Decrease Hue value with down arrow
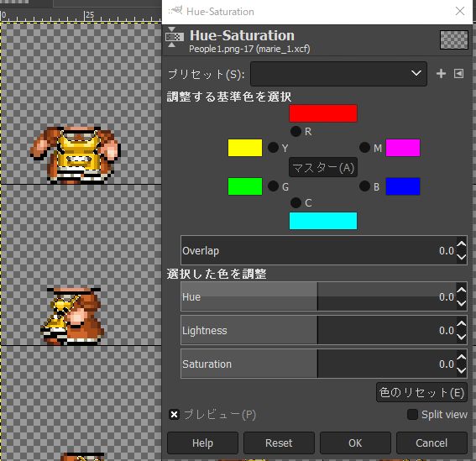Image resolution: width=476 pixels, height=461 pixels. [462, 303]
